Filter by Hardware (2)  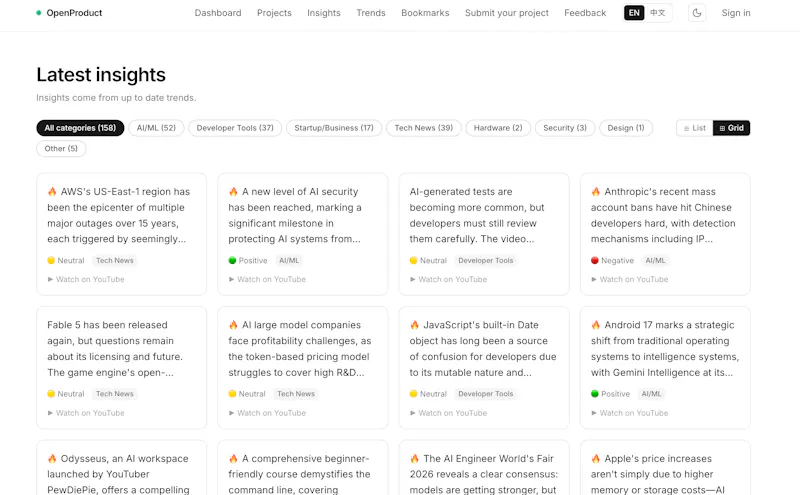pyautogui.click(x=498, y=128)
